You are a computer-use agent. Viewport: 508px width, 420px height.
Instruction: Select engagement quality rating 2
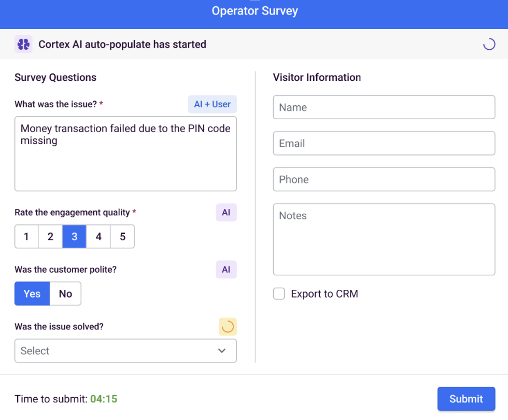click(50, 236)
